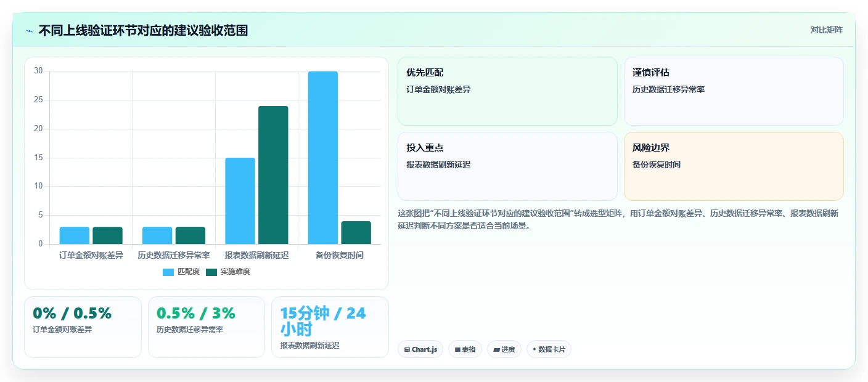Click the description paragraph starting with 这张图把
Image resolution: width=868 pixels, height=382 pixels.
tap(618, 219)
